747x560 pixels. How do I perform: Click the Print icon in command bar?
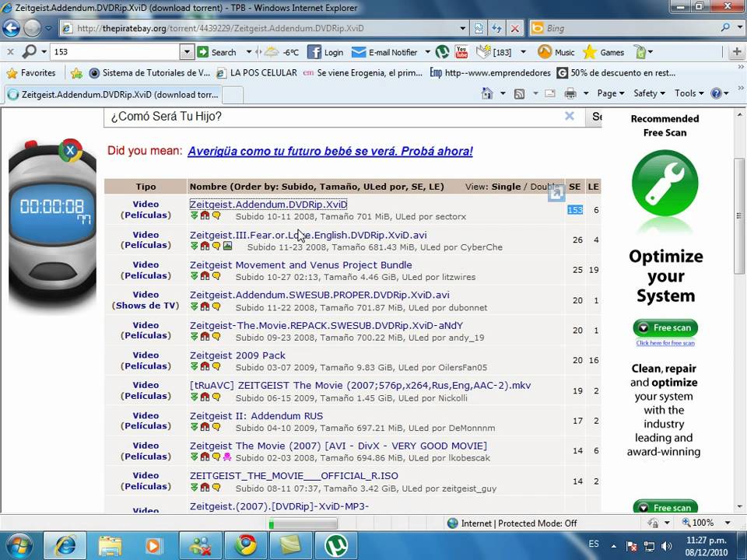tap(570, 94)
